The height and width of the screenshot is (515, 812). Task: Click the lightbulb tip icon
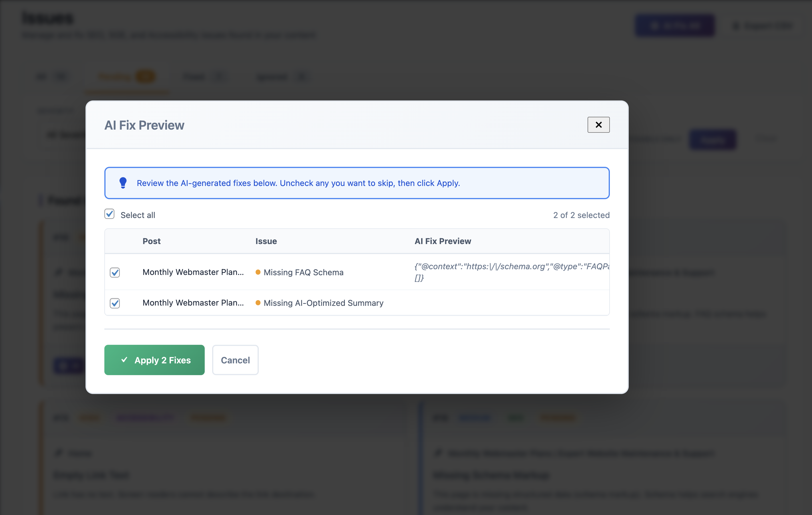123,183
